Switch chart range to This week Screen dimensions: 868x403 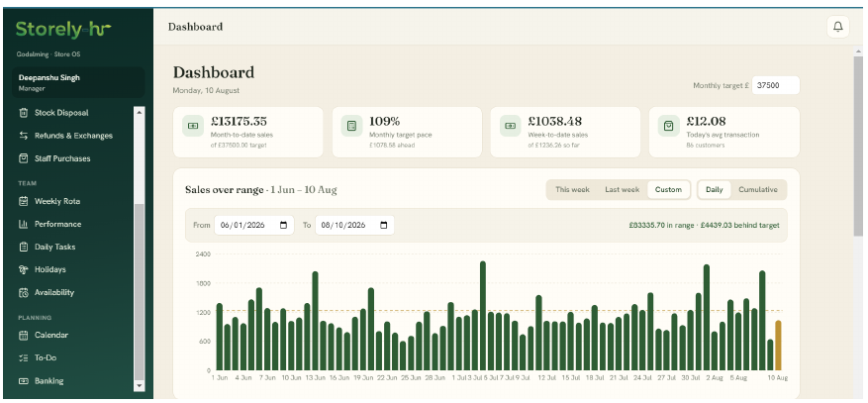(x=572, y=189)
